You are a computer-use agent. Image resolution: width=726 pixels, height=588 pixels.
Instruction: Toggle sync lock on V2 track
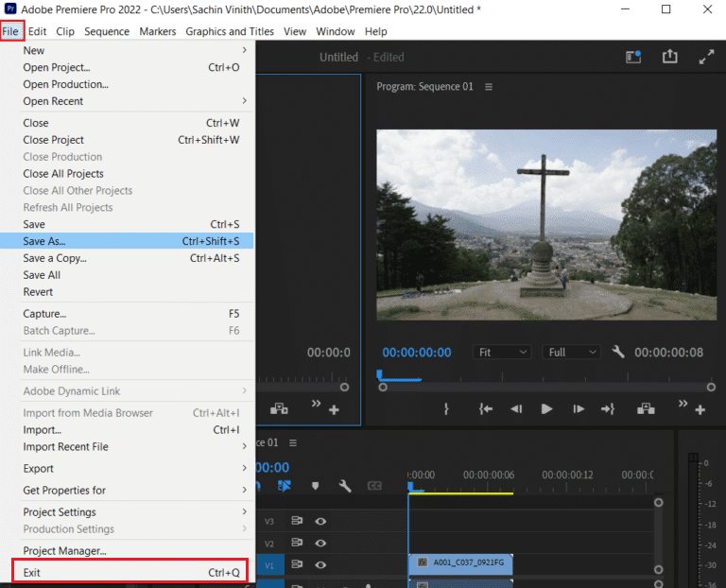[297, 543]
